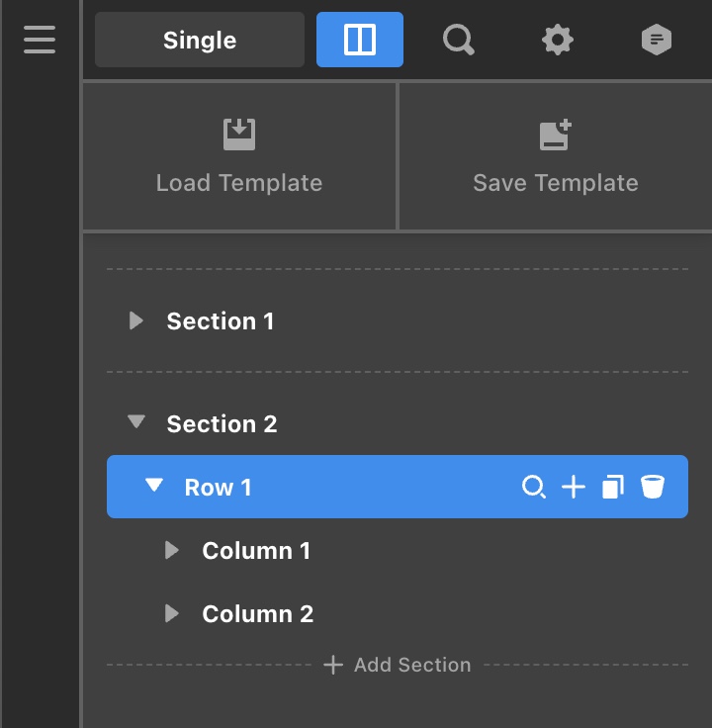This screenshot has width=712, height=728.
Task: Collapse Section 2 arrow
Action: pos(136,423)
